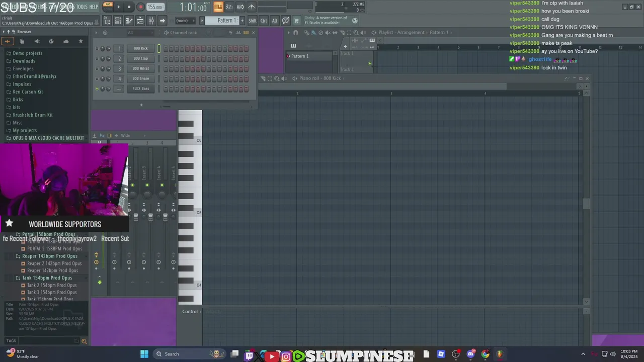Mute Track 1 in the Playlist
This screenshot has width=644, height=362.
(370, 63)
